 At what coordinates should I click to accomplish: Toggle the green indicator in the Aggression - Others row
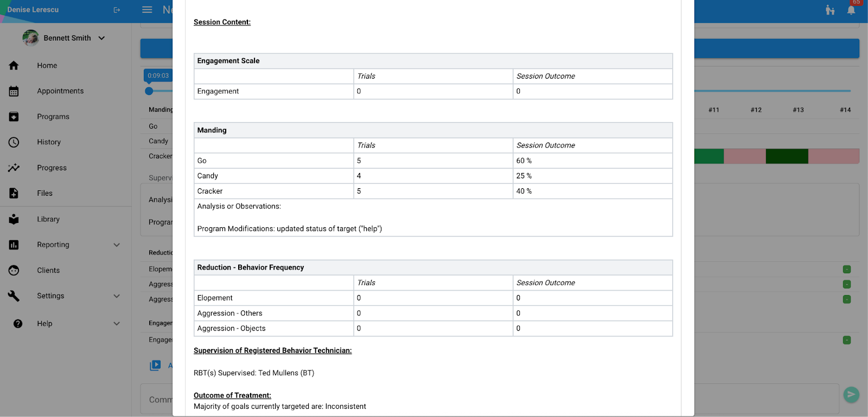pos(846,284)
